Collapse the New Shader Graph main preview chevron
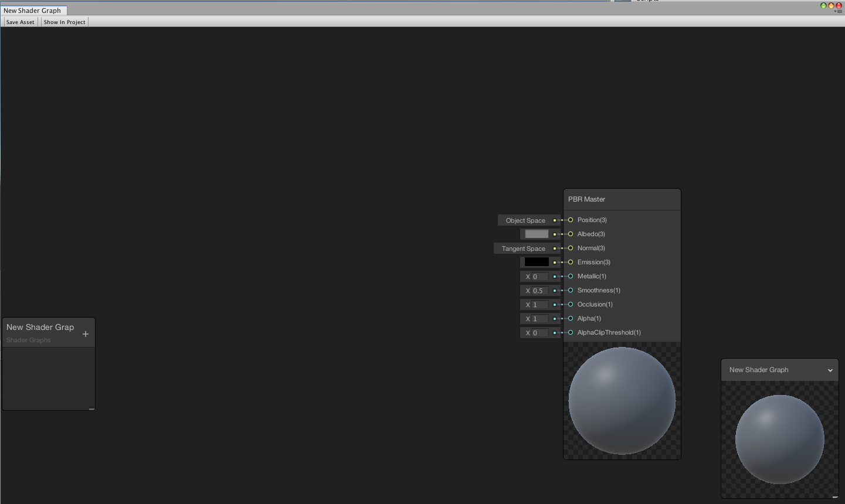 click(x=830, y=370)
